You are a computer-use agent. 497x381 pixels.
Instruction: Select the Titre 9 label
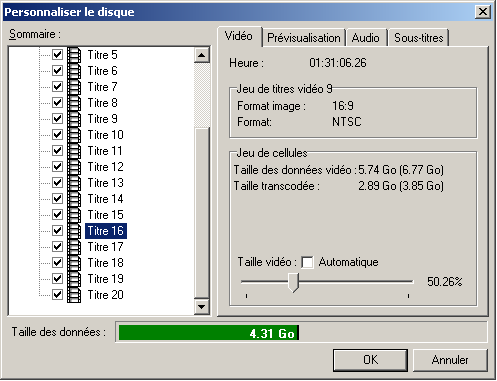(x=102, y=119)
